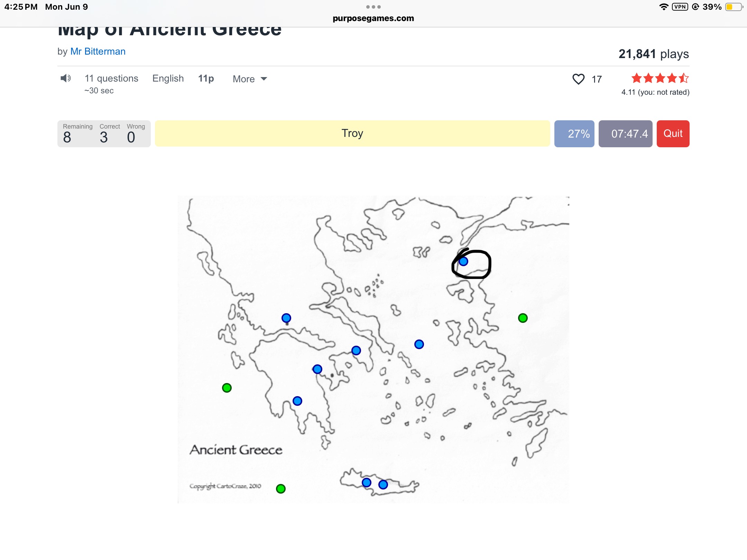The width and height of the screenshot is (747, 560).
Task: Click the 11 questions label
Action: click(111, 78)
